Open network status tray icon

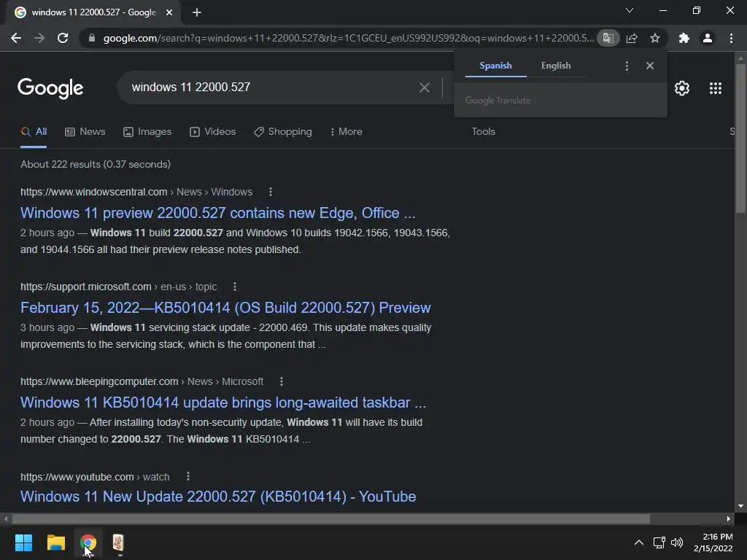[659, 542]
